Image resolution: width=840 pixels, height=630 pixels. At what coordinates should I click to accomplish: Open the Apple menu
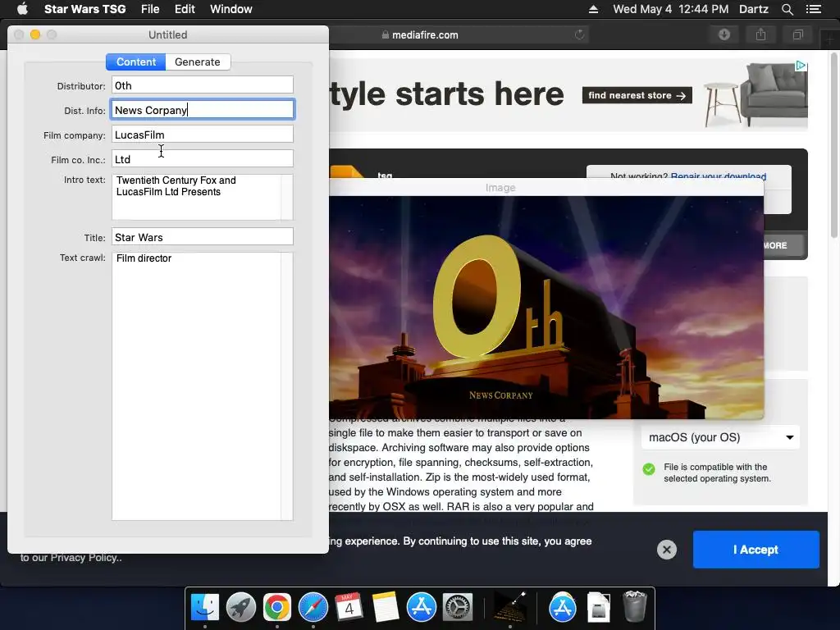tap(22, 9)
